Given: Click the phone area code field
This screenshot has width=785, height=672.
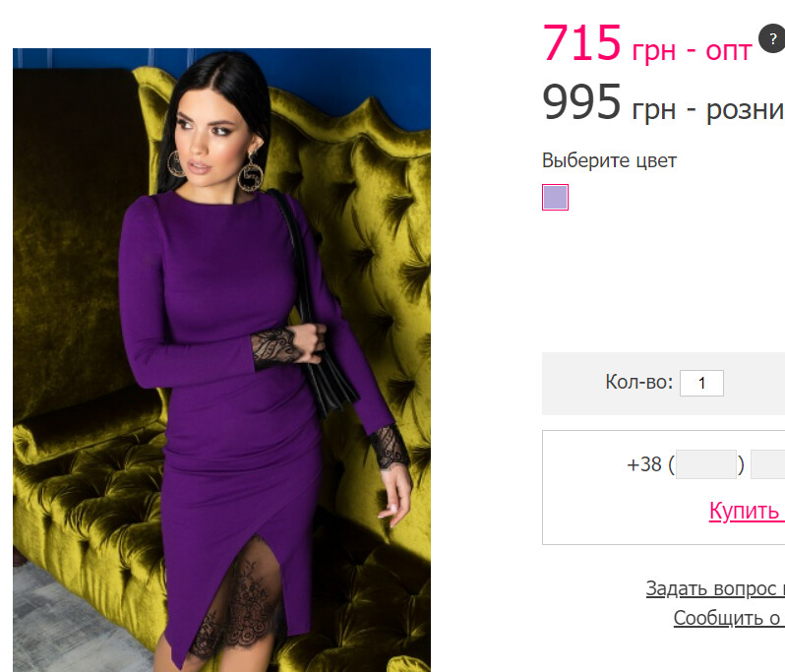Looking at the screenshot, I should tap(706, 464).
